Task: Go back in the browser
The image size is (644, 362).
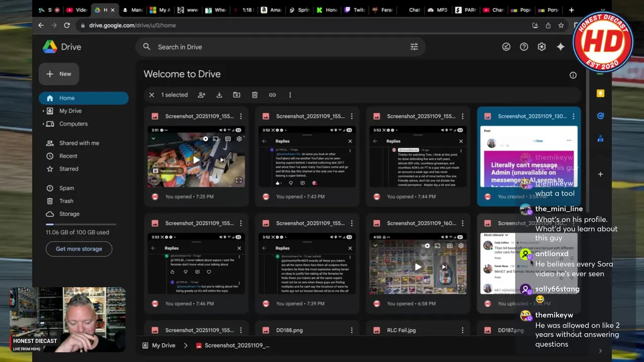Action: pos(41,25)
